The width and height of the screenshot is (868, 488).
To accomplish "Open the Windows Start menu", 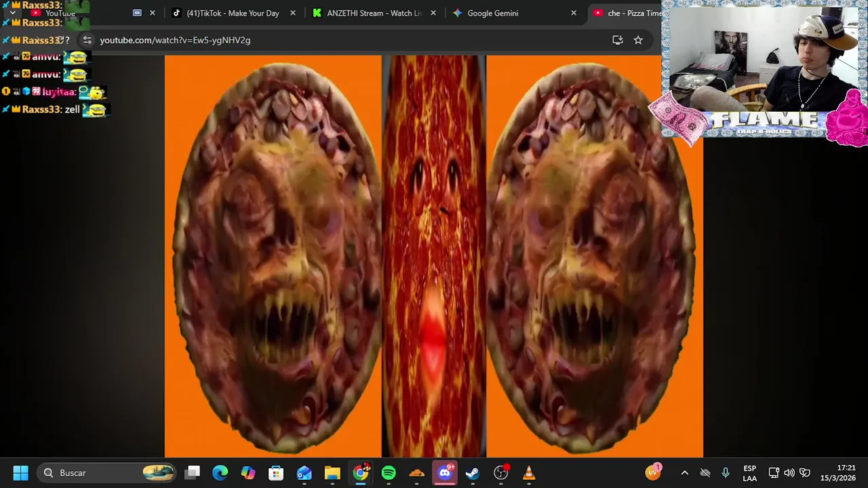I will tap(20, 472).
